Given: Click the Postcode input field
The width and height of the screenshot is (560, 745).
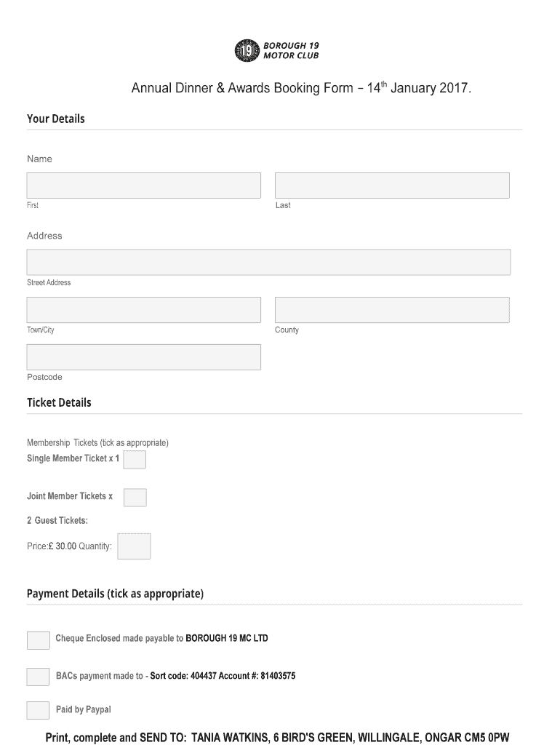Looking at the screenshot, I should [x=143, y=357].
